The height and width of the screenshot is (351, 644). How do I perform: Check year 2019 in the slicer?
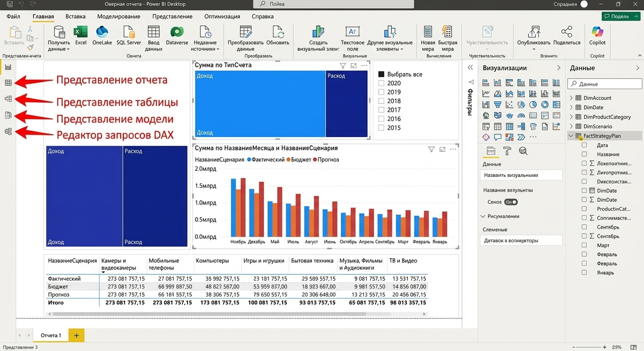(381, 92)
